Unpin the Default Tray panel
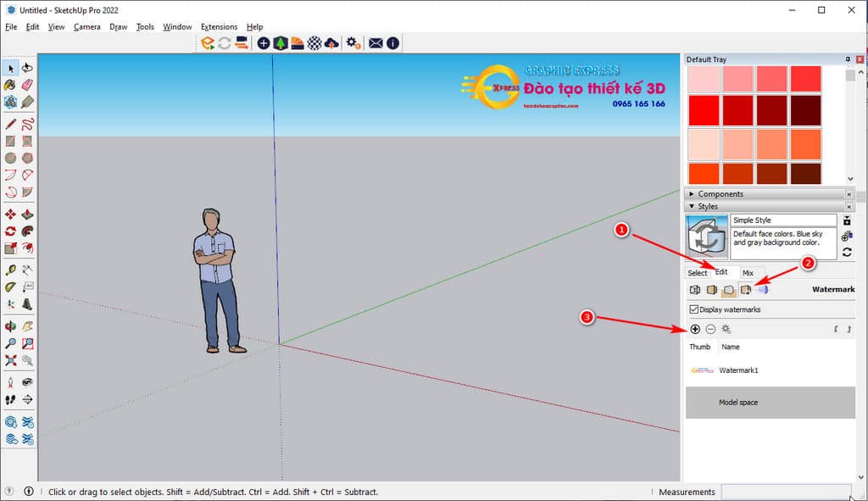 pos(849,58)
